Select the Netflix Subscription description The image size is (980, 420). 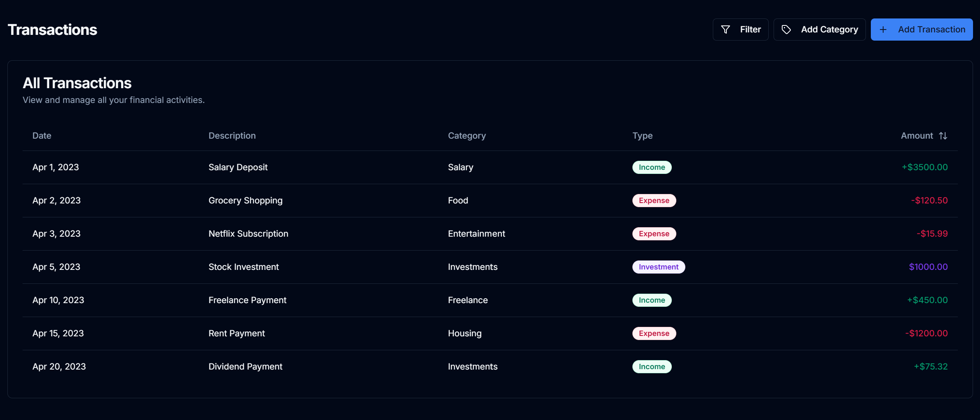[248, 234]
